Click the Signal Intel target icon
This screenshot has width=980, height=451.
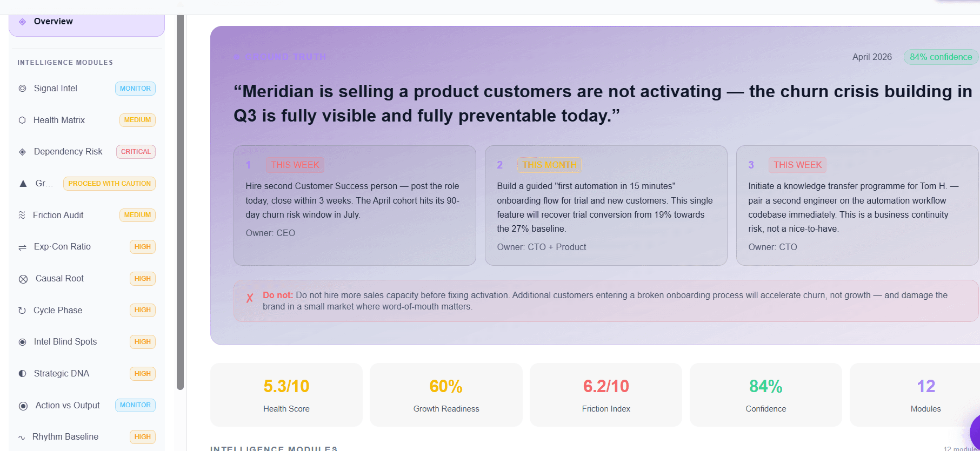click(x=22, y=89)
